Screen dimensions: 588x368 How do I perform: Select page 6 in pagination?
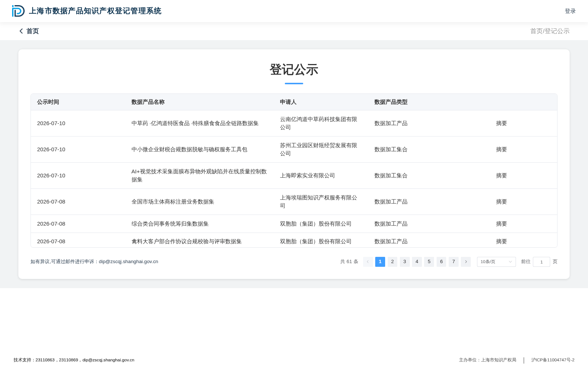point(441,262)
